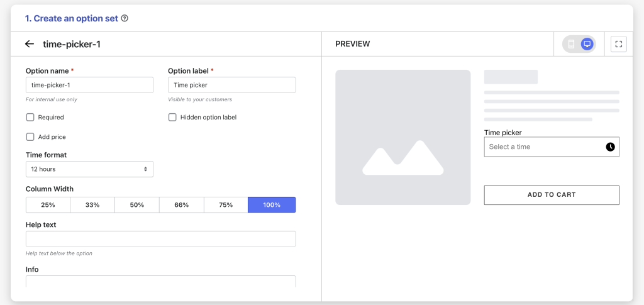The width and height of the screenshot is (644, 305).
Task: Click the 'Time picker' label in preview
Action: click(x=502, y=133)
